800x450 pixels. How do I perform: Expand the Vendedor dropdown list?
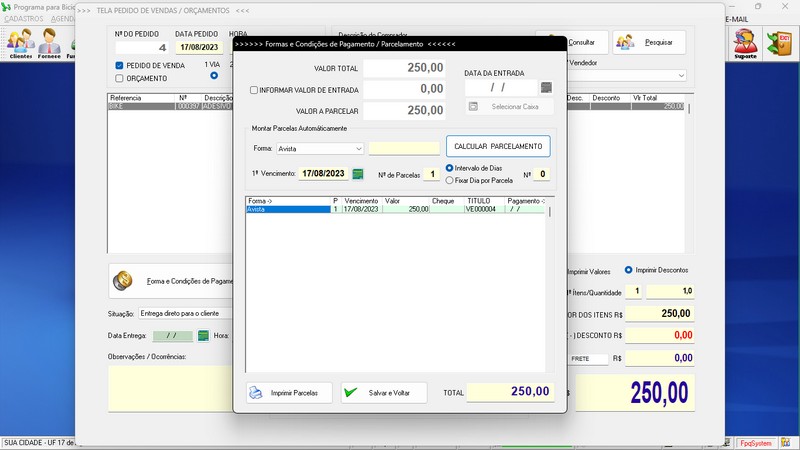point(681,76)
